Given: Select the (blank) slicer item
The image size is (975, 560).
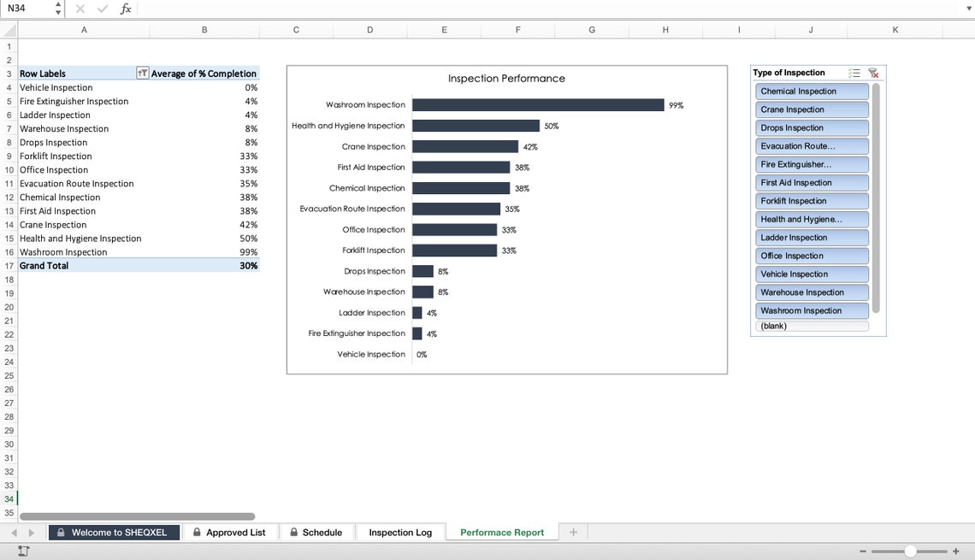Looking at the screenshot, I should tap(811, 326).
